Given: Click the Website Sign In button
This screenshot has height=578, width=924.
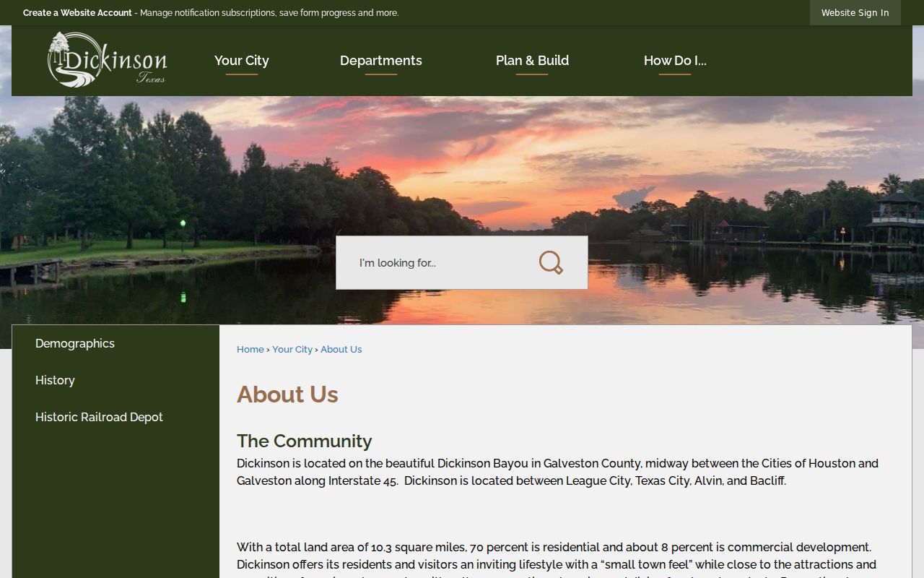Looking at the screenshot, I should (x=855, y=12).
